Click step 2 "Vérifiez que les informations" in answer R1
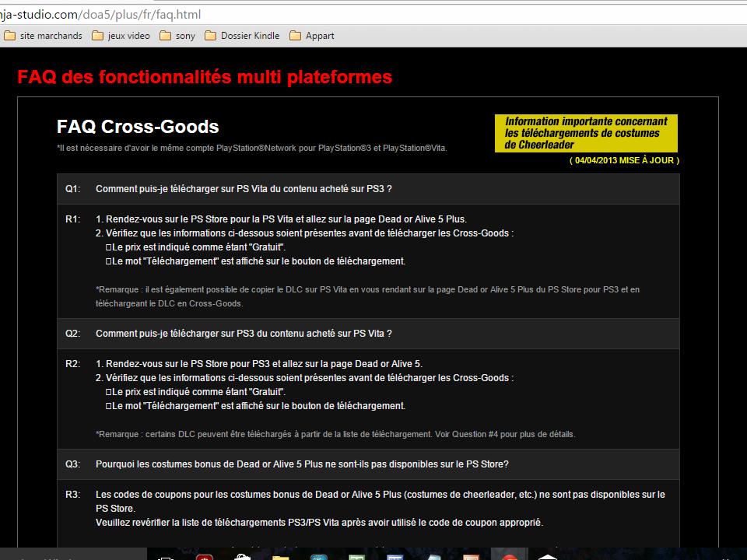The image size is (747, 560). pyautogui.click(x=304, y=233)
